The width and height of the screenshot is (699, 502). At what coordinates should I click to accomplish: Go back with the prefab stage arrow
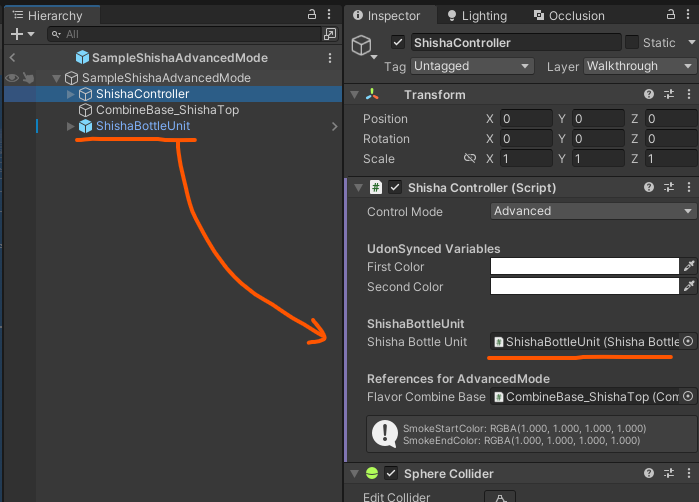pos(12,58)
